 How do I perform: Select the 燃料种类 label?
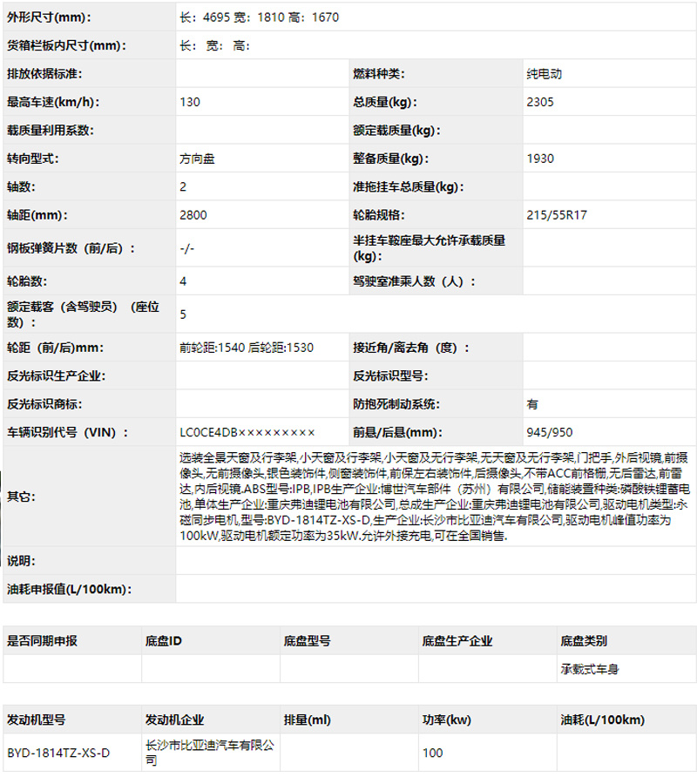tap(378, 74)
